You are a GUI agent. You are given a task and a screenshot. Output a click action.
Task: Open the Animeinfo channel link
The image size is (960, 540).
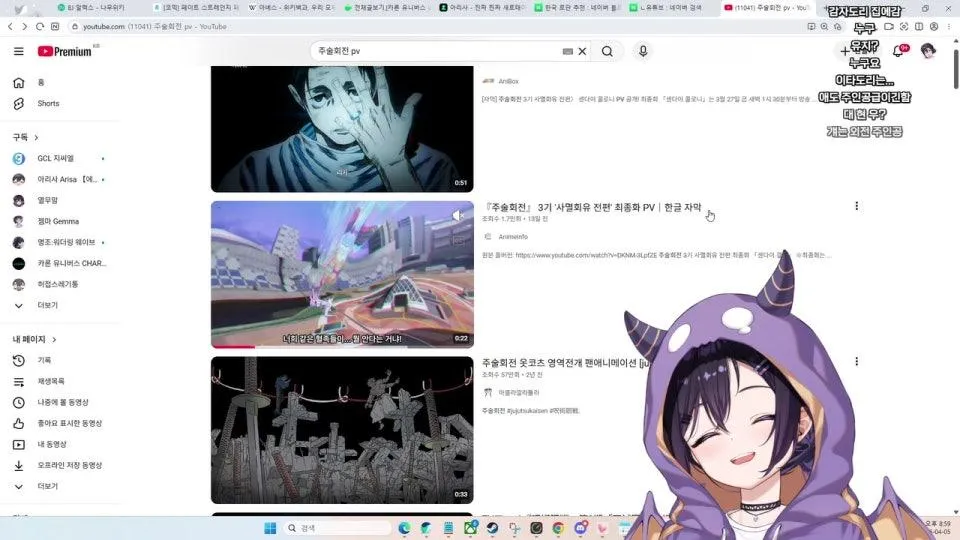pyautogui.click(x=512, y=236)
